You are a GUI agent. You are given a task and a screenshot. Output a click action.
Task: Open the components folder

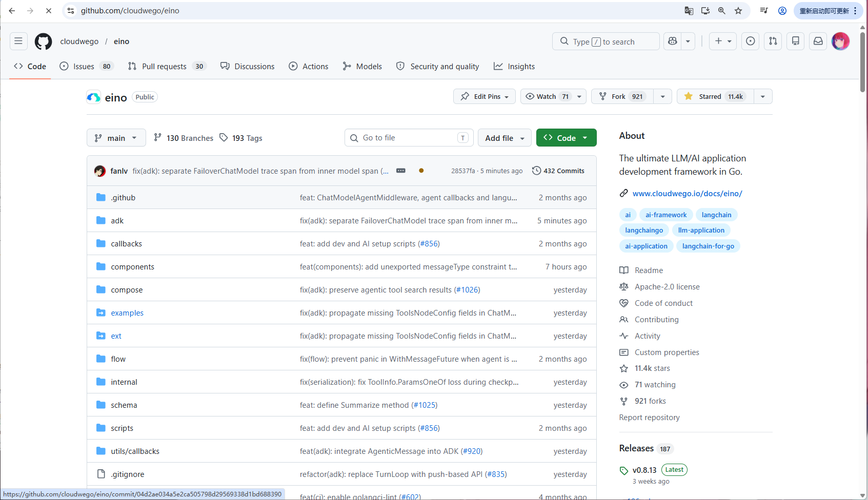coord(133,267)
